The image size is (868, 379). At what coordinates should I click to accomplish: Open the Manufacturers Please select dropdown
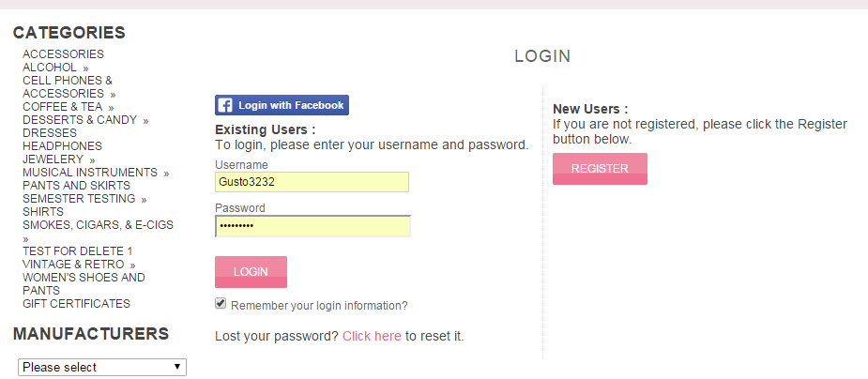[102, 368]
